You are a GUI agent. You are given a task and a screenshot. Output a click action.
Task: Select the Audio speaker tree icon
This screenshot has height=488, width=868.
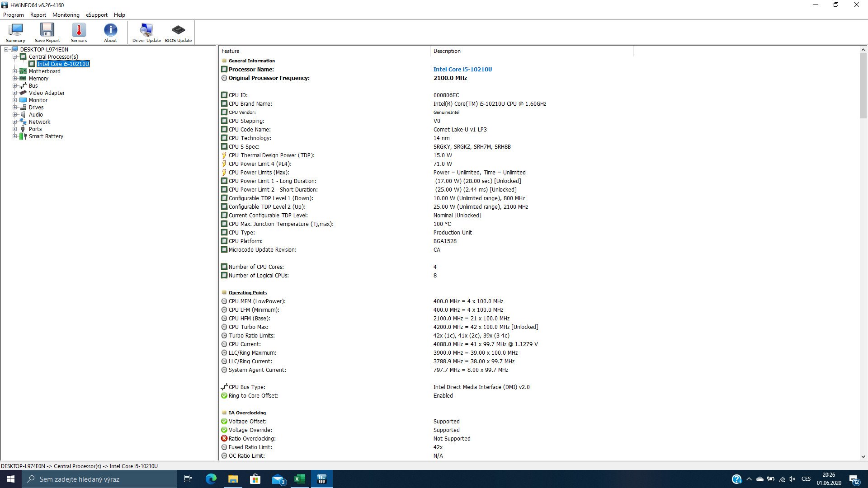point(23,115)
